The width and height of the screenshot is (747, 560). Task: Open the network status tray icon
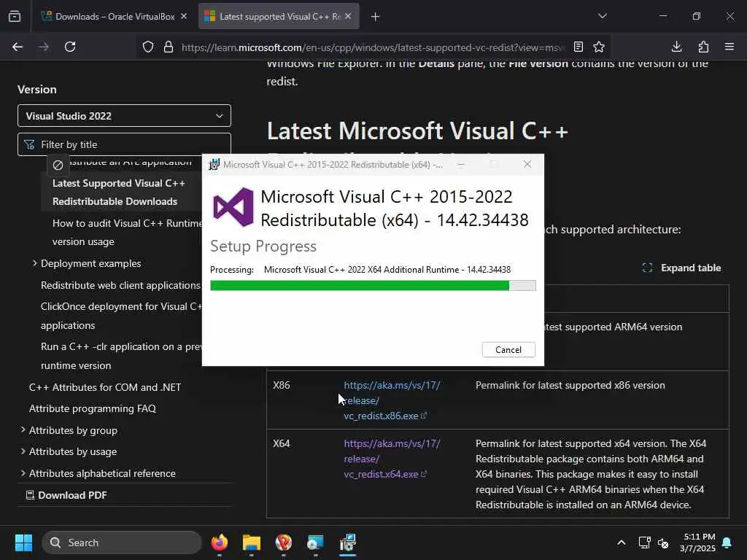644,542
